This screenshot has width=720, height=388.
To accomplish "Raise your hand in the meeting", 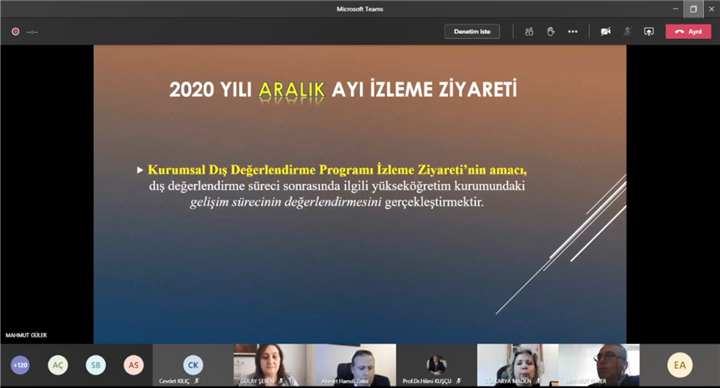I will [551, 32].
